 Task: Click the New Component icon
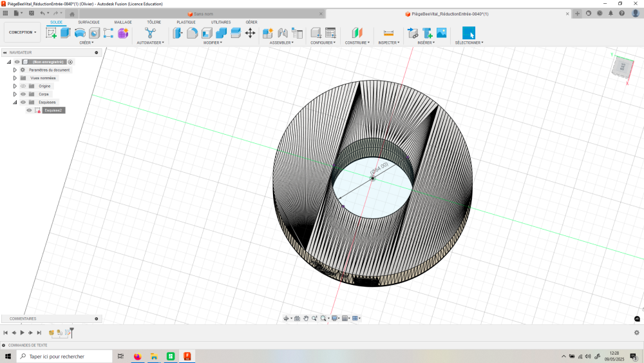(x=268, y=33)
